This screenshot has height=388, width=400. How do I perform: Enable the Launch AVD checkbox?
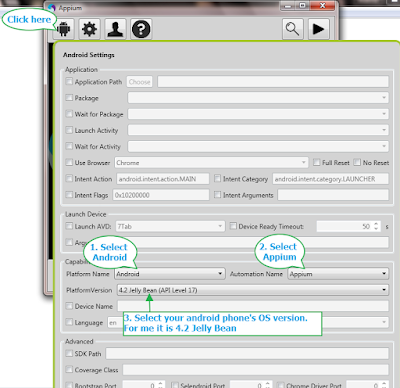[69, 226]
